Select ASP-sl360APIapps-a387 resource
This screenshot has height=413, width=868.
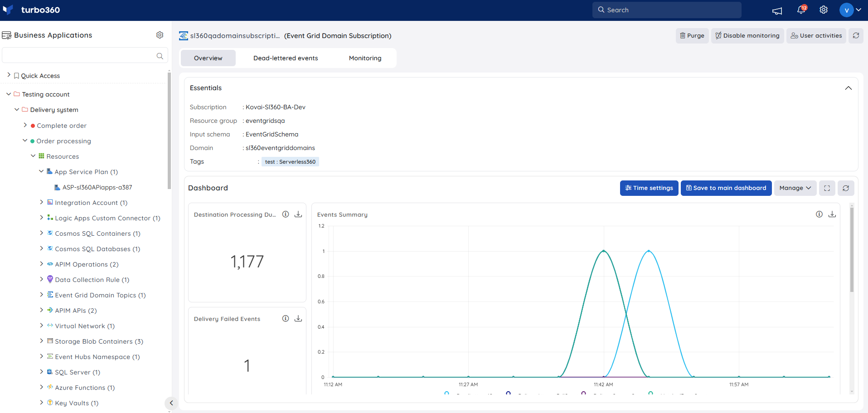click(x=97, y=187)
